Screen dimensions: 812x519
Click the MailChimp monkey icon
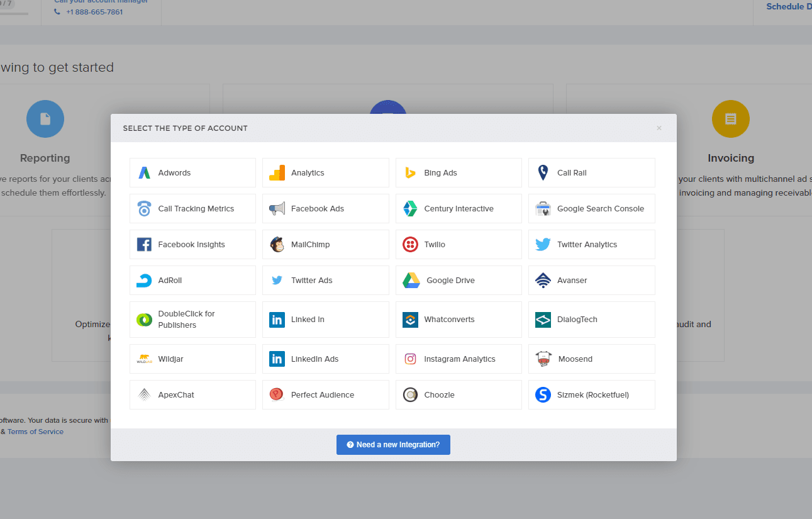(x=277, y=245)
